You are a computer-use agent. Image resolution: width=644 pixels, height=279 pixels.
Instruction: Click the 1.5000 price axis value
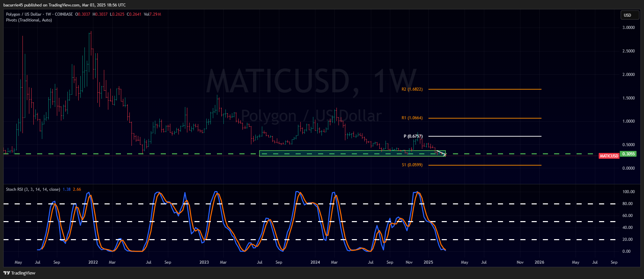click(628, 98)
